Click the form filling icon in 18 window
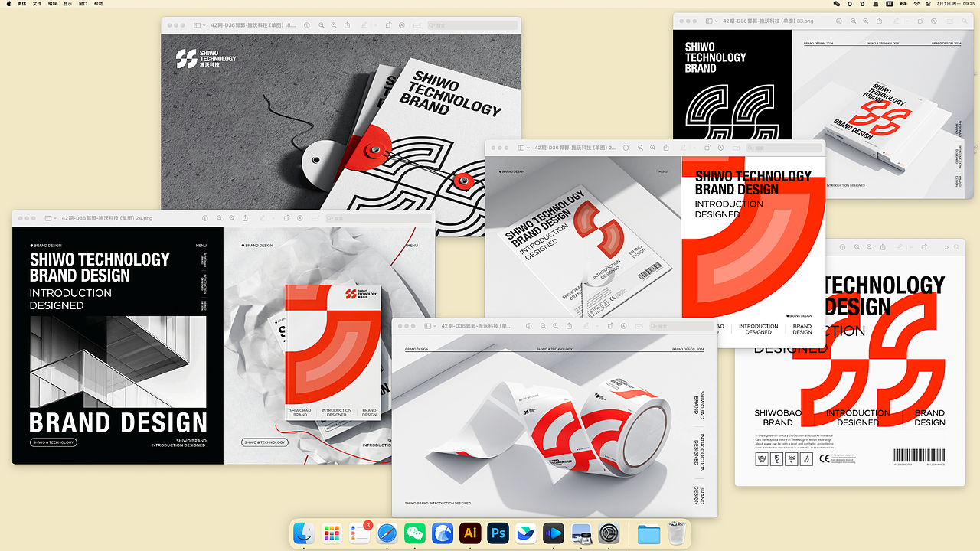Viewport: 980px width, 551px height. point(417,25)
